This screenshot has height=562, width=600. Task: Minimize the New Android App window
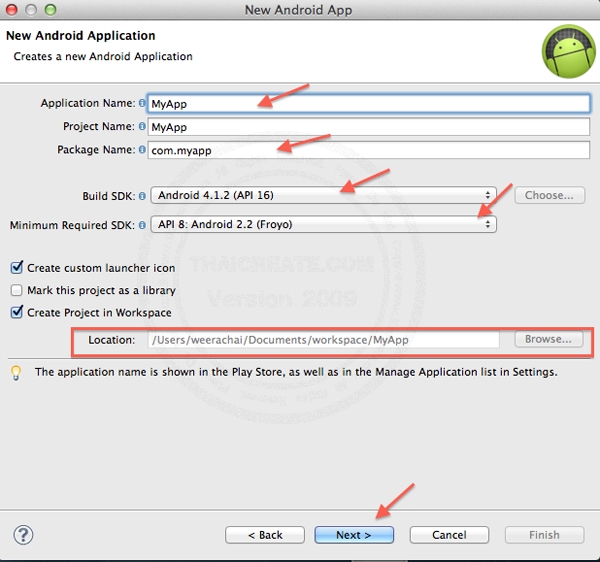coord(31,10)
